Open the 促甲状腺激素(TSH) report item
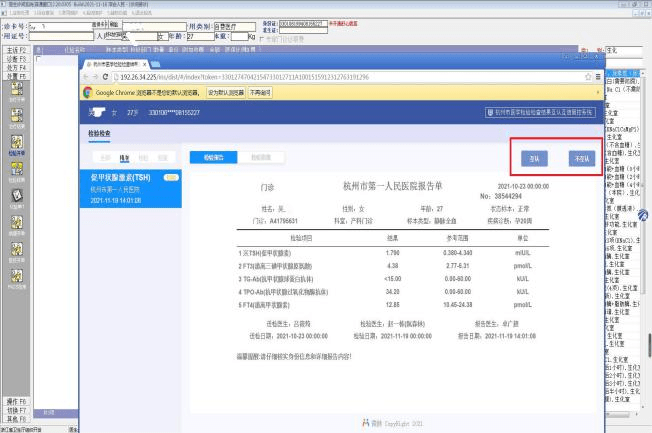 (131, 188)
